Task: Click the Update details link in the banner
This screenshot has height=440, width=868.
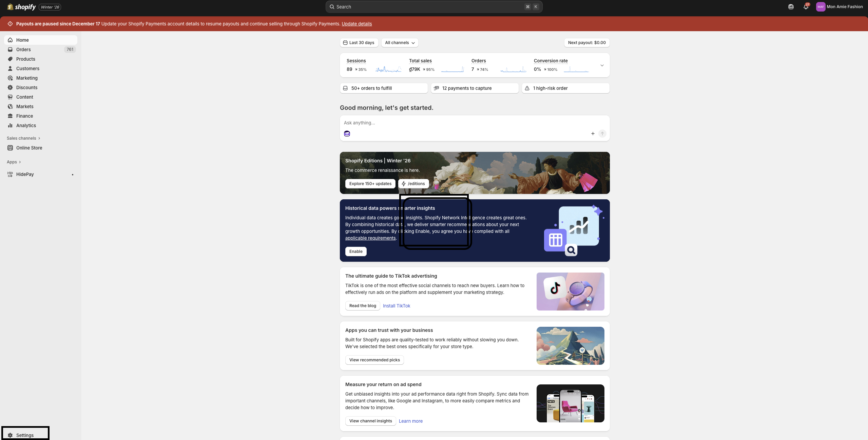Action: click(356, 24)
